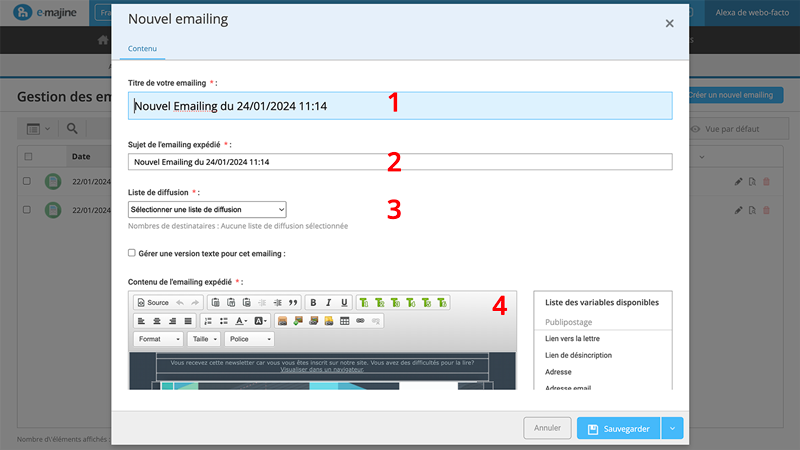800x450 pixels.
Task: Toggle italic formatting
Action: 329,303
